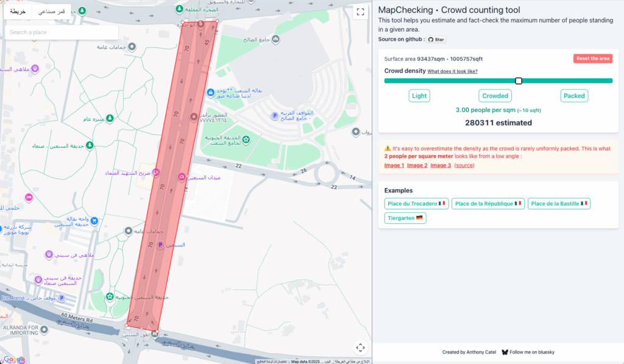
Task: Click the pink camera marker ميدان السبعين
Action: pos(182,177)
